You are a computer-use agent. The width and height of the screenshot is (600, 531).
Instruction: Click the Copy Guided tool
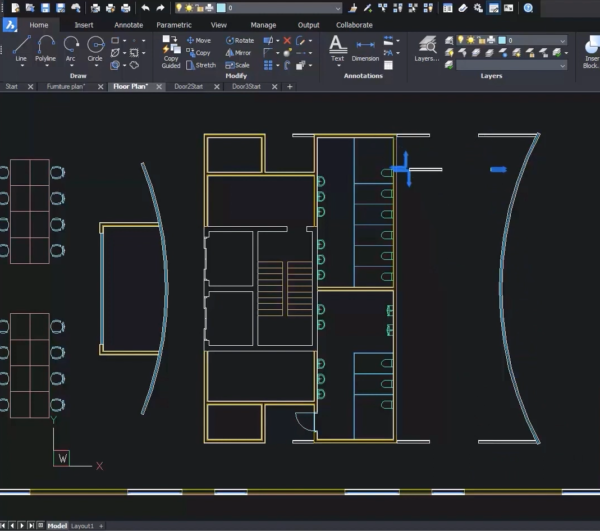171,50
